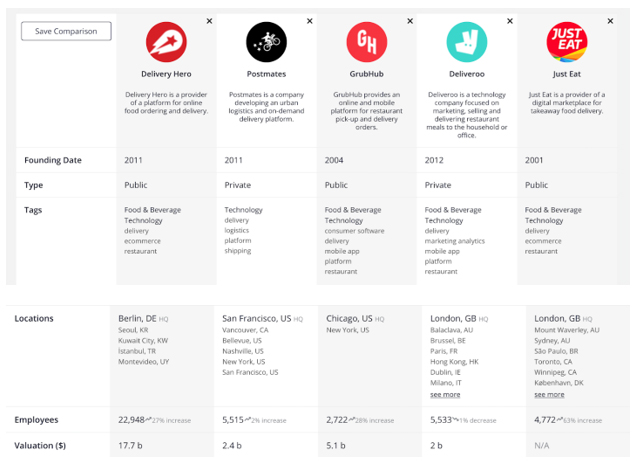Select the Technology tag under Postmates

click(x=244, y=210)
